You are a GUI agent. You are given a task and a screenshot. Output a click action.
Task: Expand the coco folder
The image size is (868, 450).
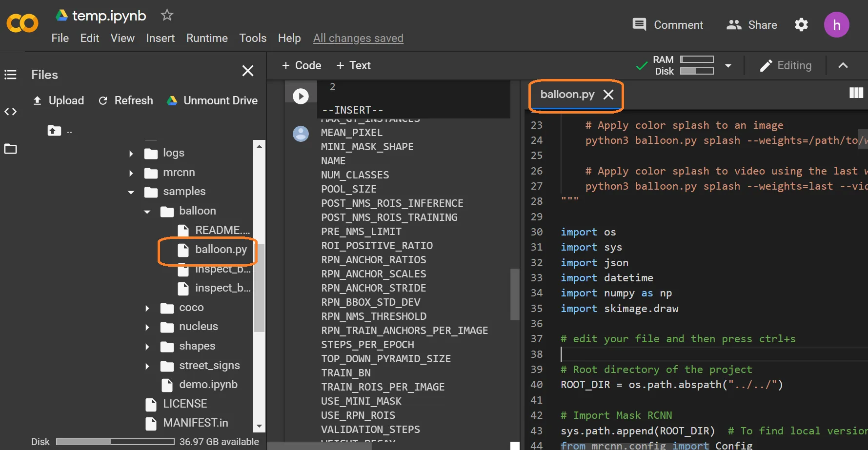(147, 307)
